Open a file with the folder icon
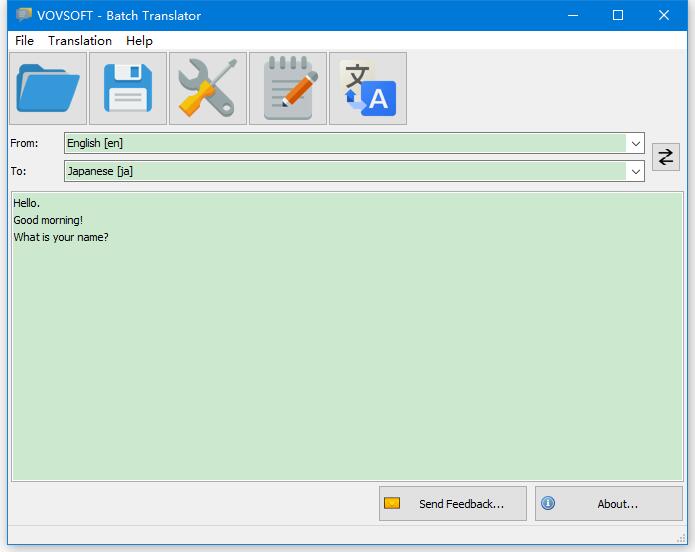The height and width of the screenshot is (552, 695). [48, 88]
